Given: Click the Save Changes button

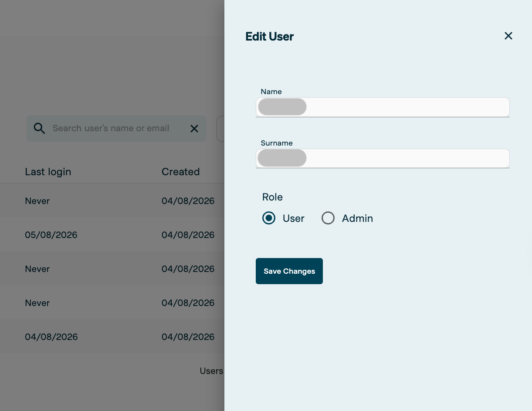Looking at the screenshot, I should (x=289, y=271).
